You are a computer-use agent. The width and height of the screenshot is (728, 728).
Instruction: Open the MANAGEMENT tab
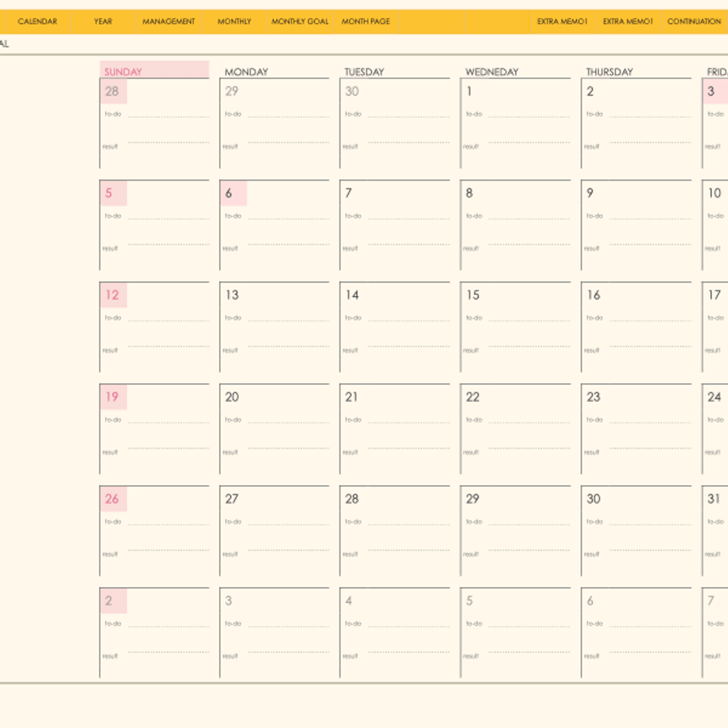[169, 21]
